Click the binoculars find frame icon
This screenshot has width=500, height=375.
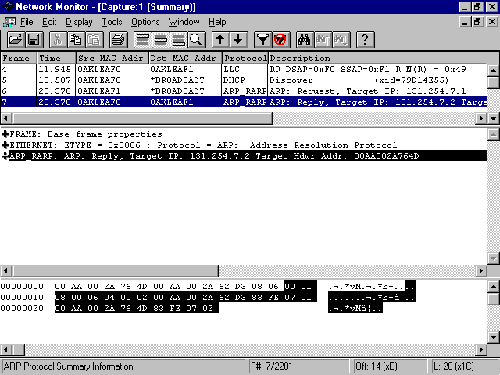tap(304, 40)
